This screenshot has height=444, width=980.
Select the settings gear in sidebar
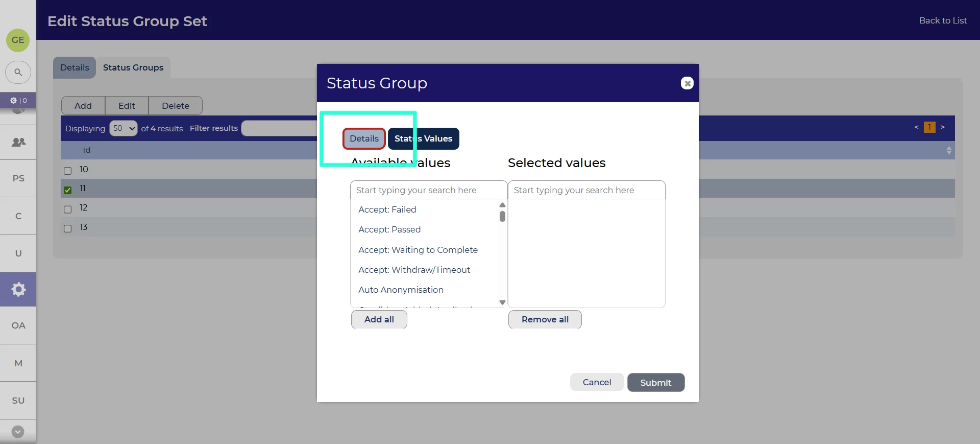[18, 289]
